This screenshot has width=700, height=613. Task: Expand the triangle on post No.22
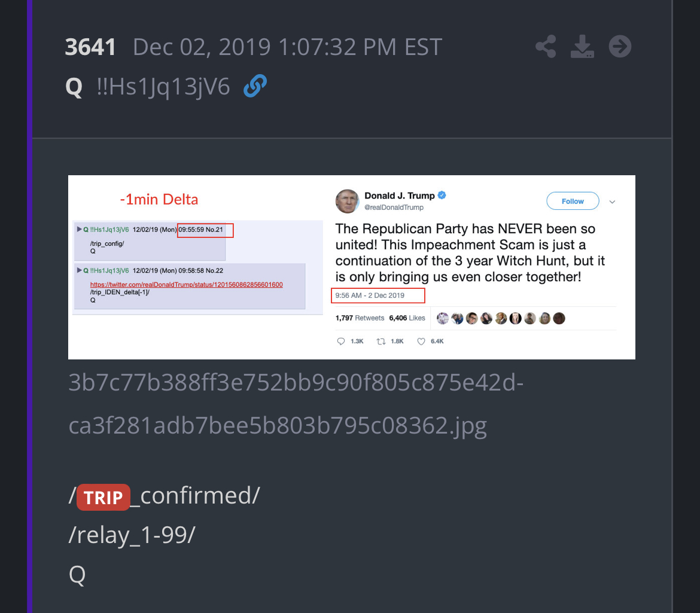[x=79, y=270]
